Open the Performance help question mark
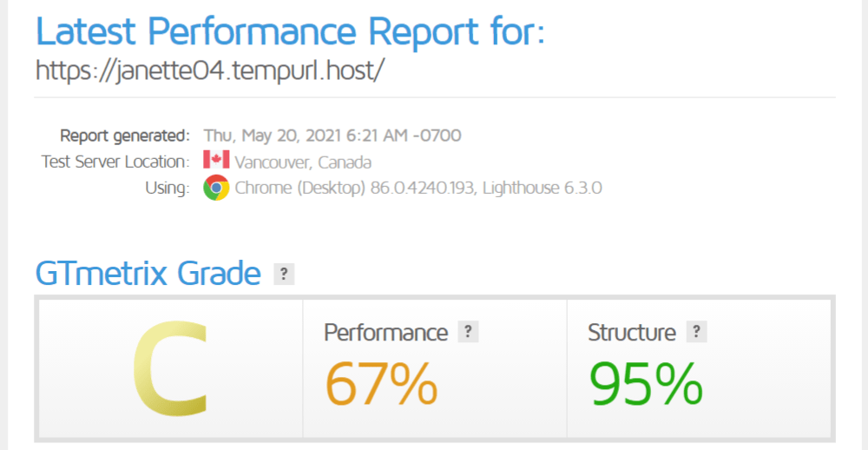This screenshot has height=450, width=868. click(468, 332)
